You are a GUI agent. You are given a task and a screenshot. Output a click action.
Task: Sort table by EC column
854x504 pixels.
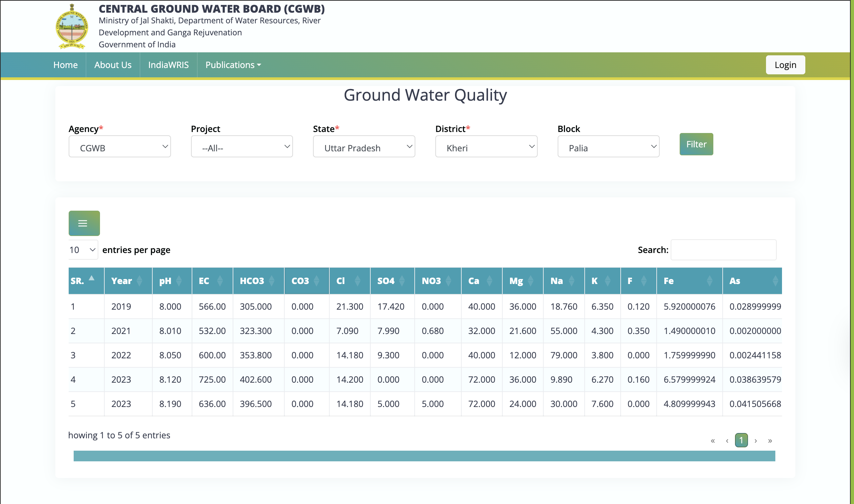tap(213, 281)
